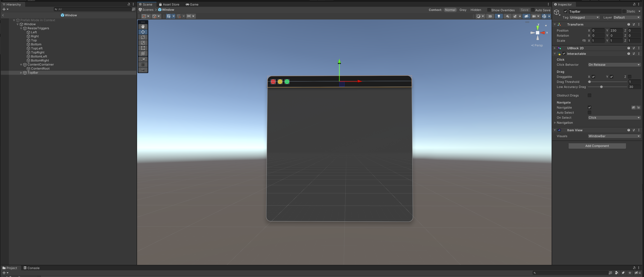Enable Auto Save in Prefab Mode
This screenshot has width=644, height=277.
[x=533, y=10]
